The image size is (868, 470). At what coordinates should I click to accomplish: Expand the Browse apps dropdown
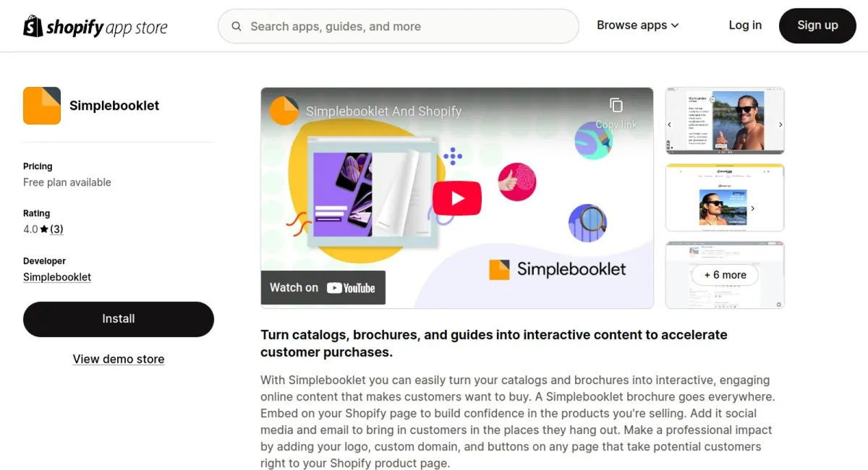tap(637, 25)
